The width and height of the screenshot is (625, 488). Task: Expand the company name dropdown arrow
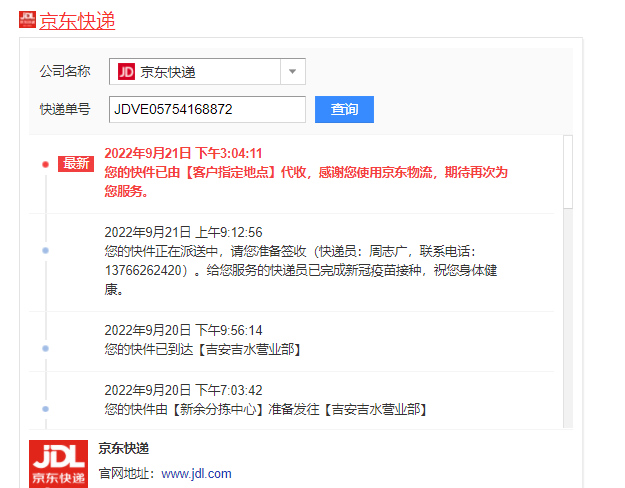click(x=293, y=72)
